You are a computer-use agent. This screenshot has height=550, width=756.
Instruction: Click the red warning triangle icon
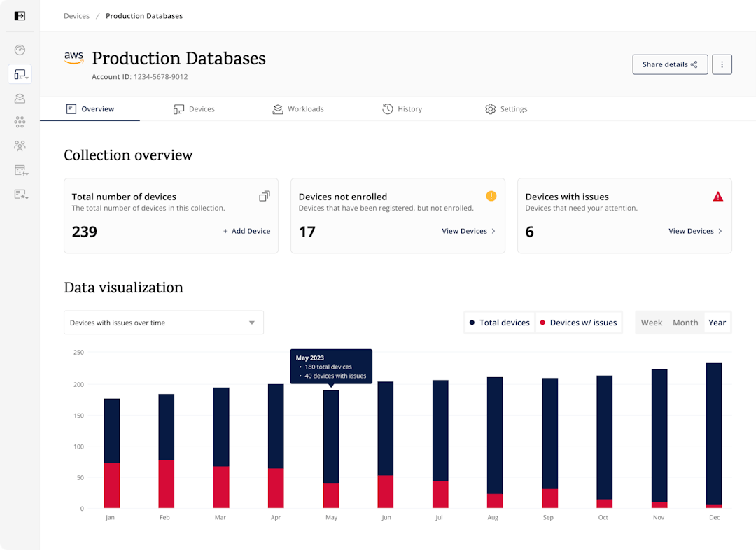tap(717, 197)
